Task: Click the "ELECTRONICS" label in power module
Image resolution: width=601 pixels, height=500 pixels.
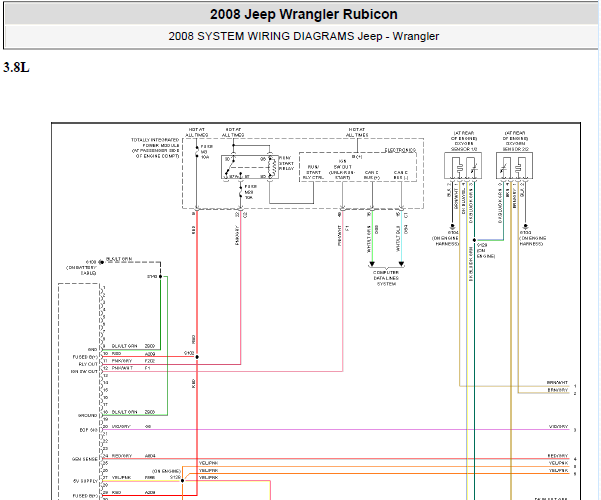Action: [401, 150]
